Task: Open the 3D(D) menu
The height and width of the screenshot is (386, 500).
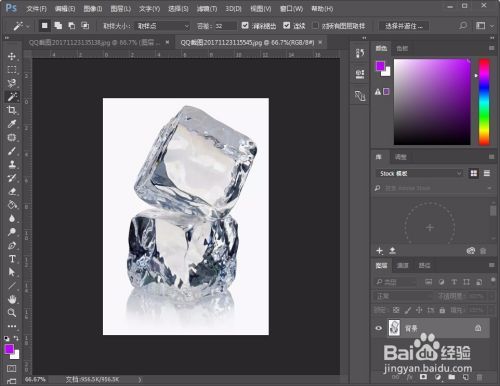Action: point(233,9)
